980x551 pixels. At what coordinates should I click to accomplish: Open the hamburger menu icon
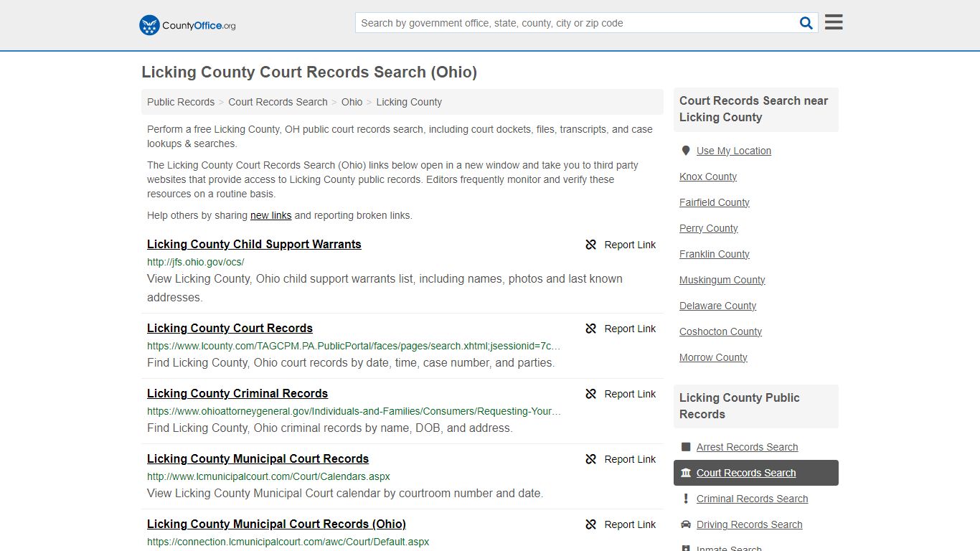[834, 22]
